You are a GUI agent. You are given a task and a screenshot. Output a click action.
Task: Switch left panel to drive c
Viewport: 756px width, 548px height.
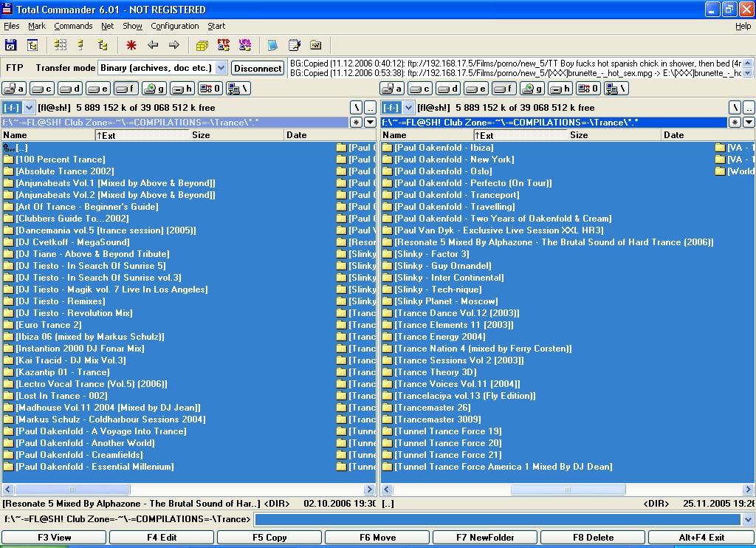(x=42, y=89)
